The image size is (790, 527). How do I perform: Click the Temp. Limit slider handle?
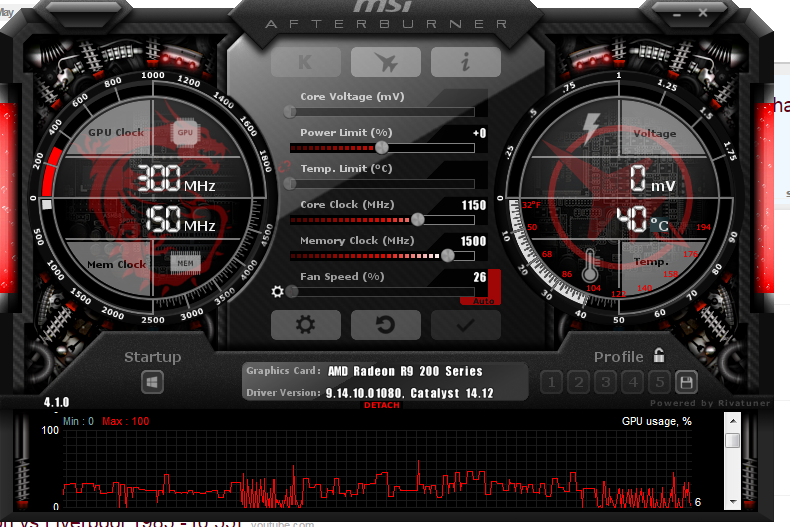(x=290, y=184)
